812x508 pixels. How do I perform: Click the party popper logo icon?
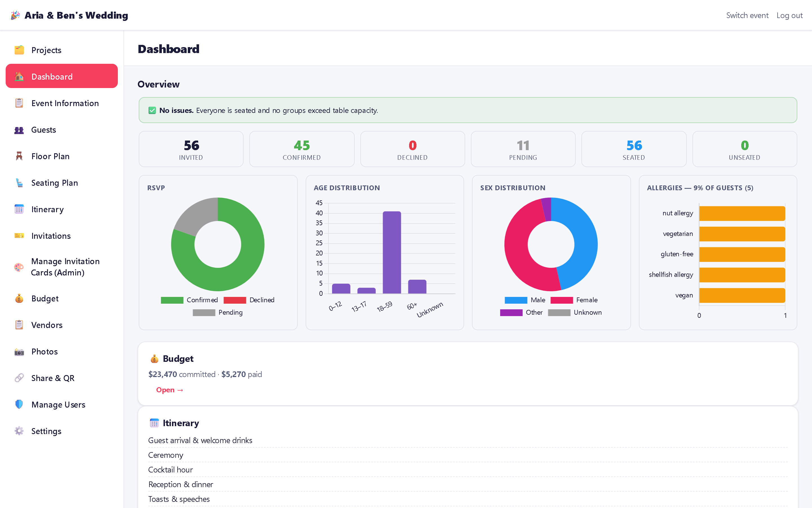(x=15, y=16)
